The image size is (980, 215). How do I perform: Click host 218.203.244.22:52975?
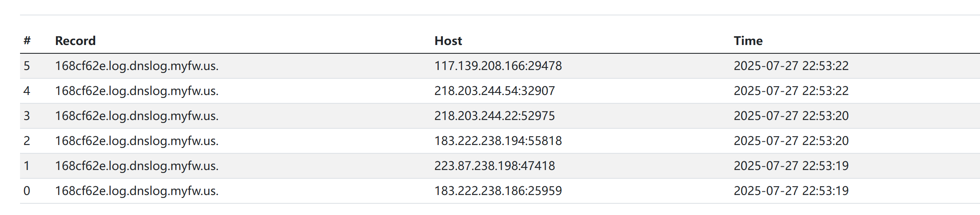click(494, 116)
